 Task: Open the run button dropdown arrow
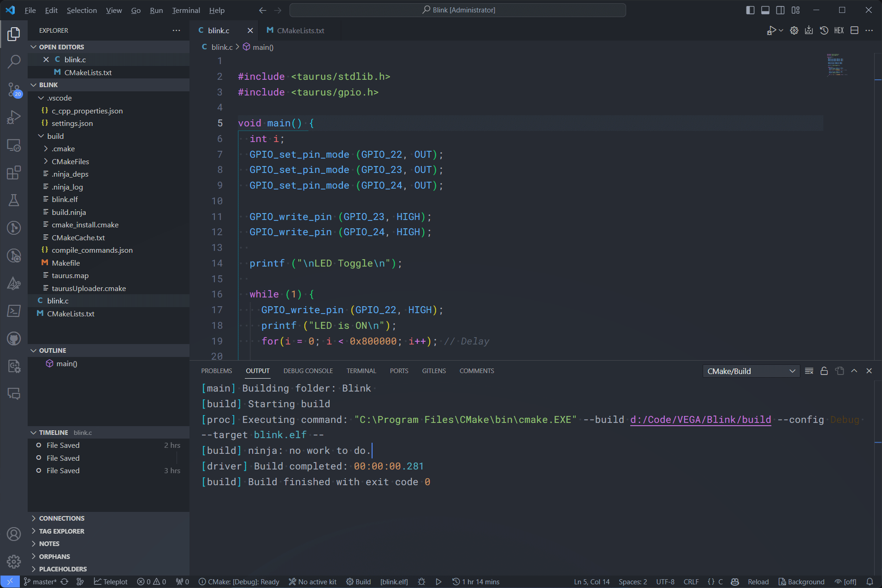click(x=781, y=30)
